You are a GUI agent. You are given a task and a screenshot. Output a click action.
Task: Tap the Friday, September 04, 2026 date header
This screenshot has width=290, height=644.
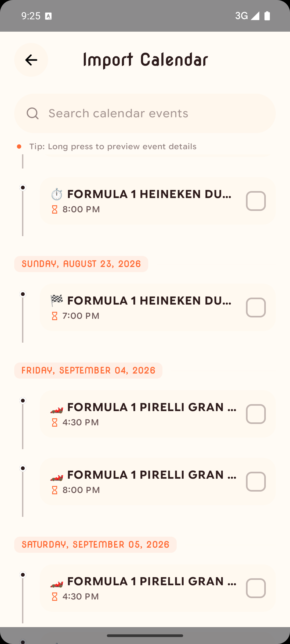click(x=88, y=371)
